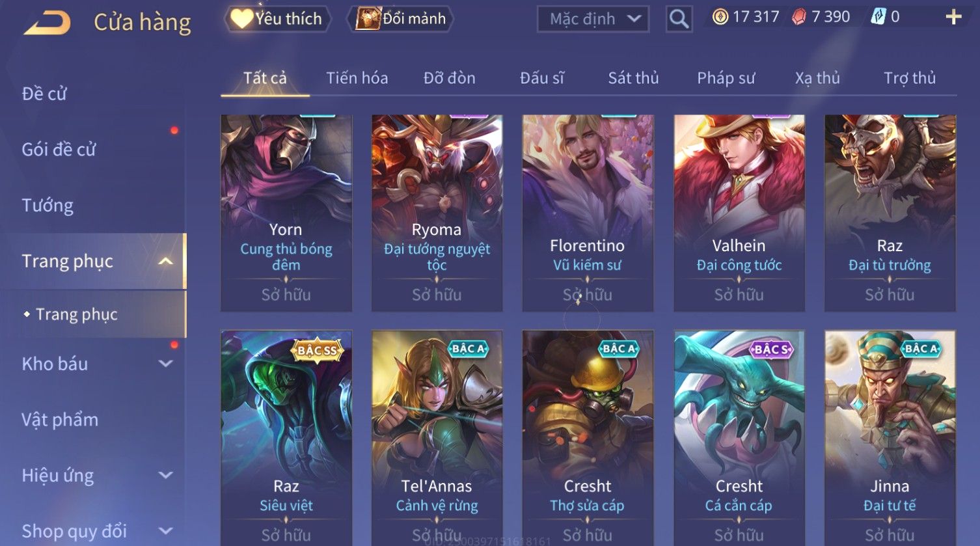The image size is (980, 546).
Task: Switch to the Sát thủ tab
Action: 633,78
